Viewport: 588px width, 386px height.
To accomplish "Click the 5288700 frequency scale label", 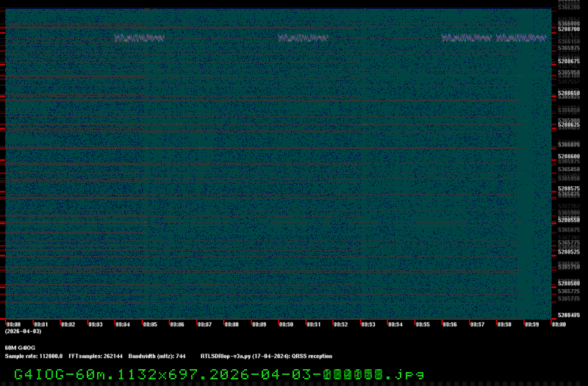I will point(569,30).
